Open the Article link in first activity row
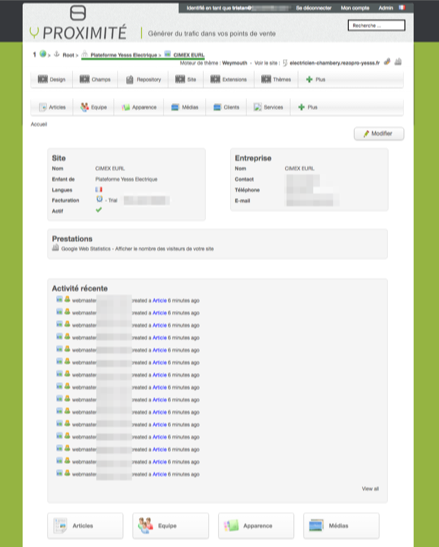Screen dimensions: 439x547 159,301
